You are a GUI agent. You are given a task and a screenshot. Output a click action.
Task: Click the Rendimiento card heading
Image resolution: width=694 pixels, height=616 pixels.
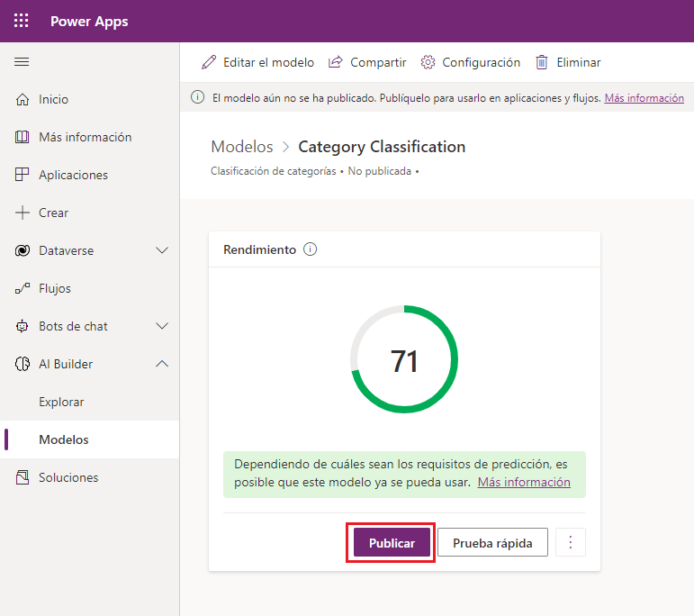[x=259, y=249]
